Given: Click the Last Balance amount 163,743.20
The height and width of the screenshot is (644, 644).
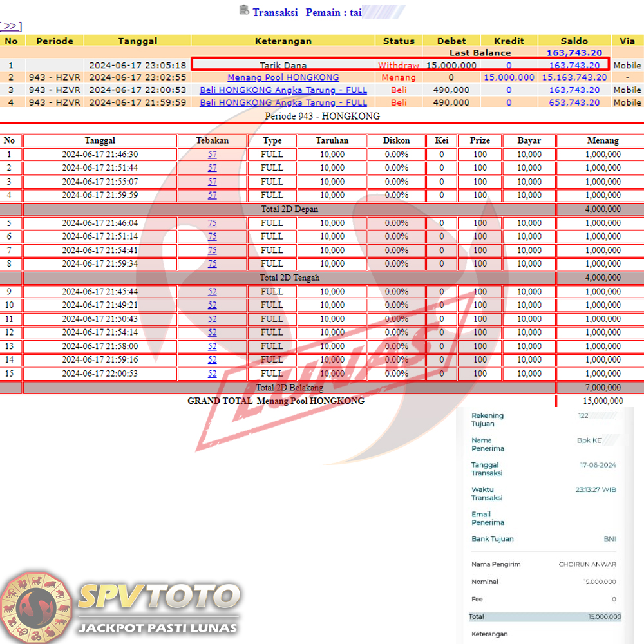Looking at the screenshot, I should pyautogui.click(x=574, y=53).
